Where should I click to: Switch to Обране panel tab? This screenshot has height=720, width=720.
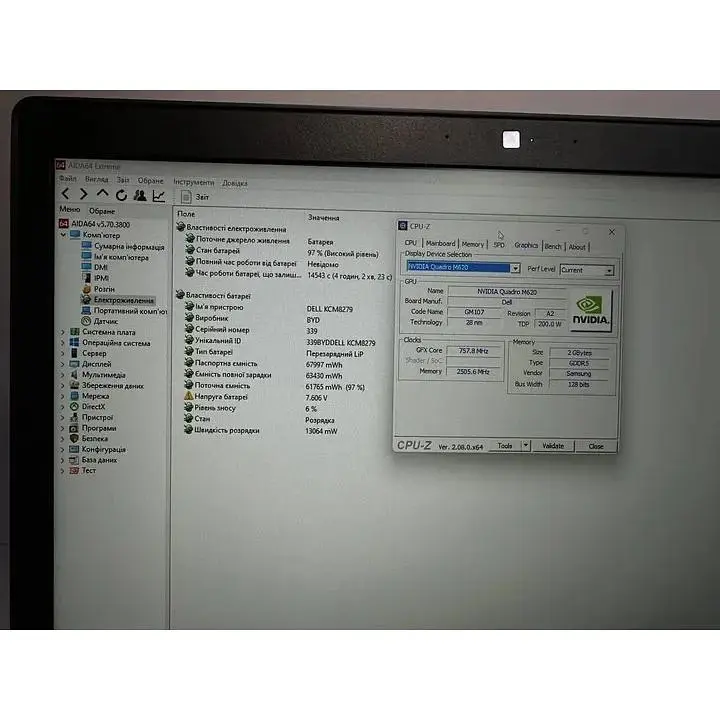click(102, 211)
